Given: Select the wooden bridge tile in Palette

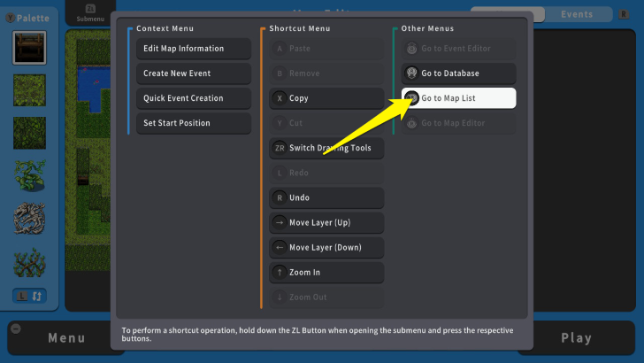Looking at the screenshot, I should click(29, 48).
